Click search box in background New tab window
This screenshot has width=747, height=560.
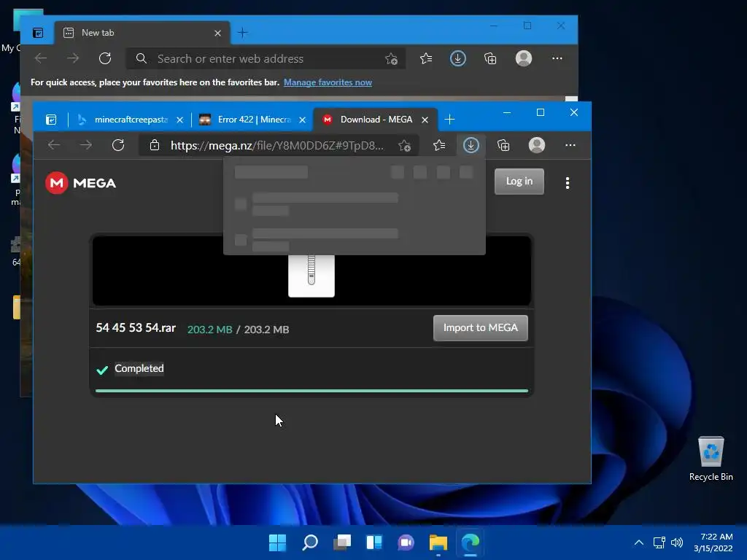pos(266,58)
